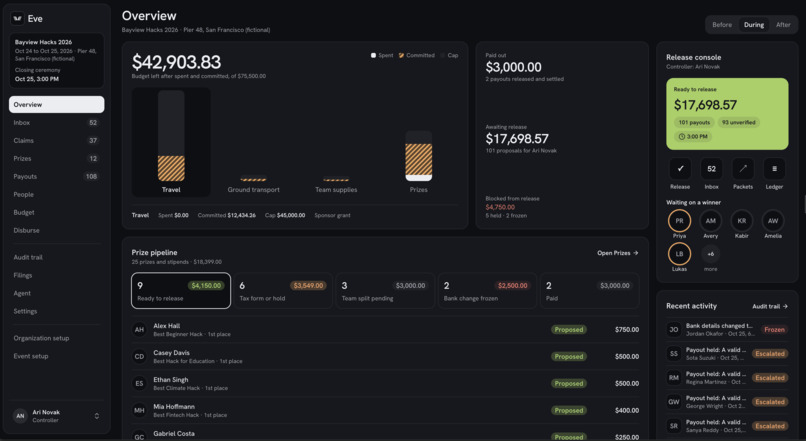
Task: Select the Tax form or hold tab
Action: (283, 291)
